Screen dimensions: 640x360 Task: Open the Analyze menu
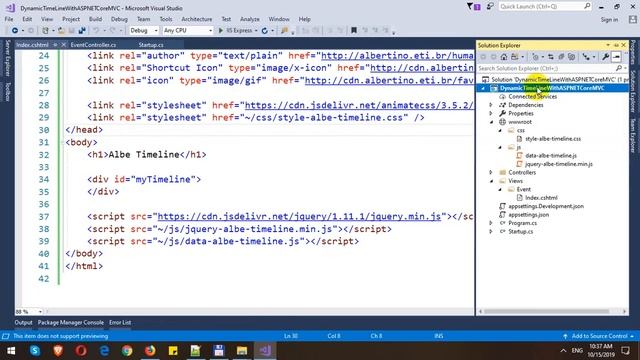pos(249,19)
